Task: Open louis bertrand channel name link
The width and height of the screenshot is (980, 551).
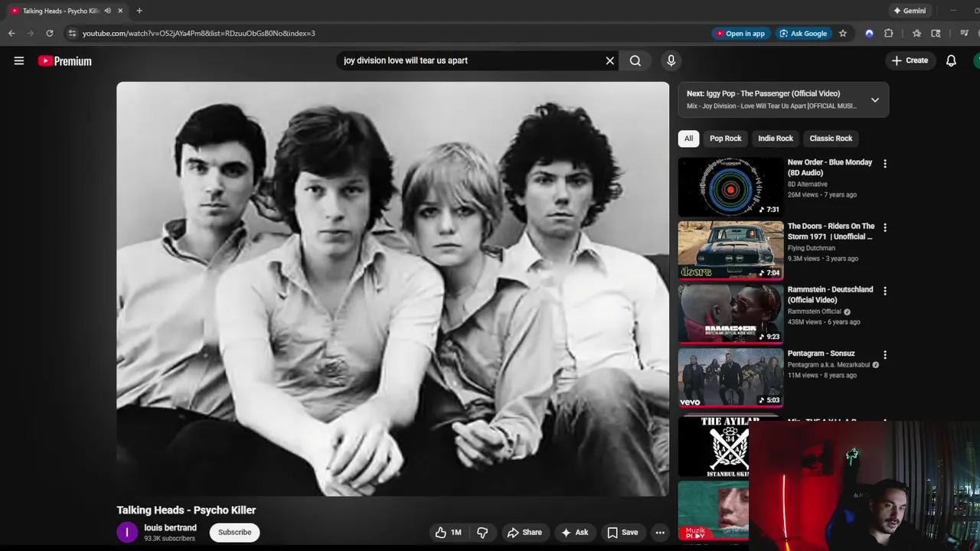Action: [170, 528]
